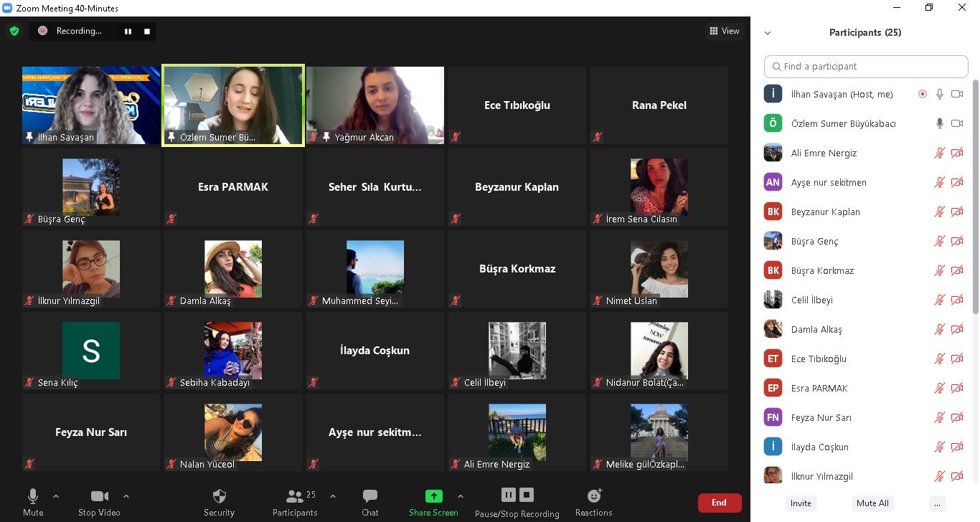
Task: Click the Invite button
Action: (801, 503)
